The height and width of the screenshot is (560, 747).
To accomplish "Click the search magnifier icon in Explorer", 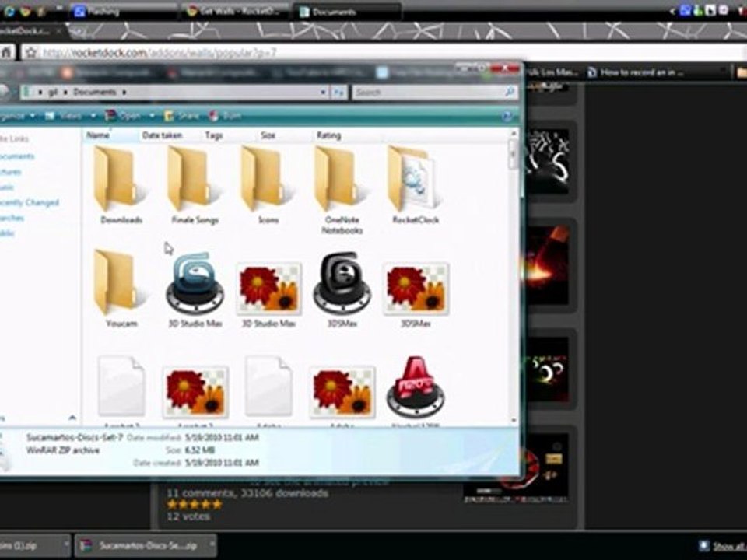I will point(510,92).
